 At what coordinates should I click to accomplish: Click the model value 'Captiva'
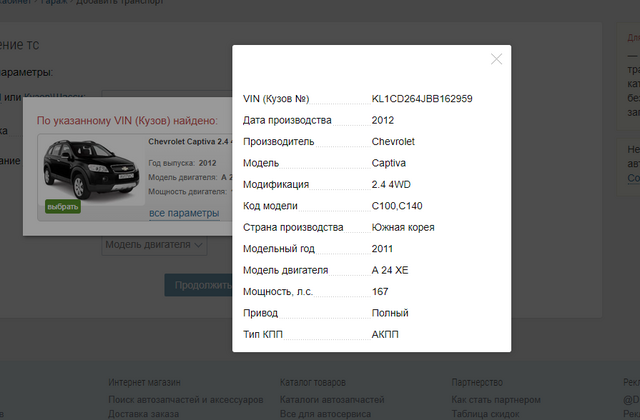click(388, 163)
